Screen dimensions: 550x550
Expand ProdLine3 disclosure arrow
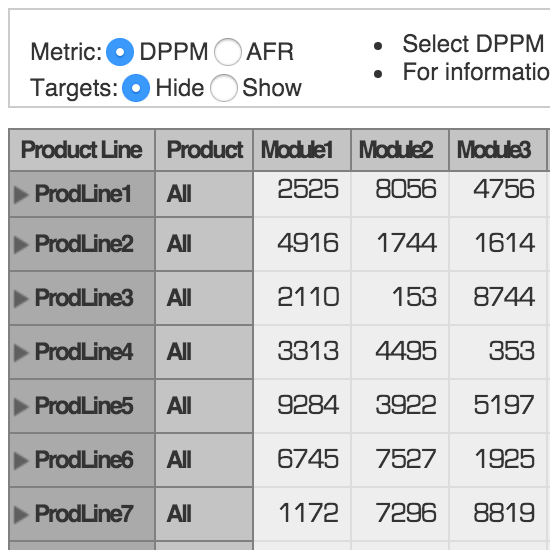point(21,299)
